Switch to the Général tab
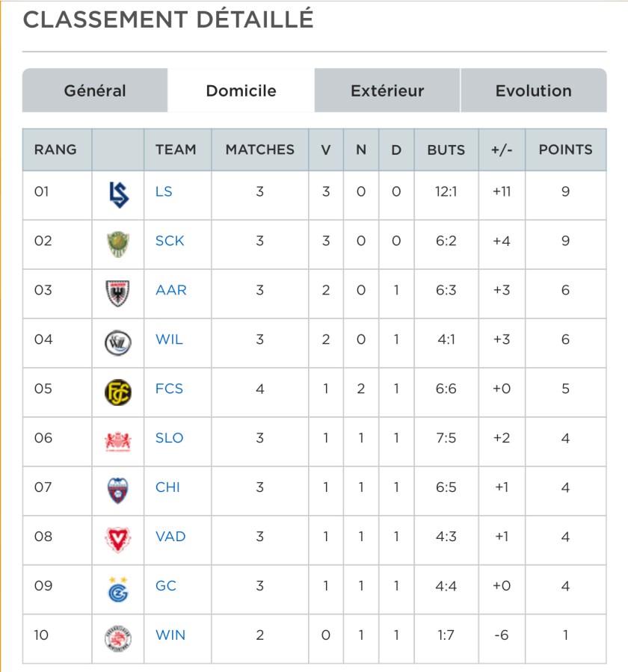The width and height of the screenshot is (628, 672). (x=95, y=90)
